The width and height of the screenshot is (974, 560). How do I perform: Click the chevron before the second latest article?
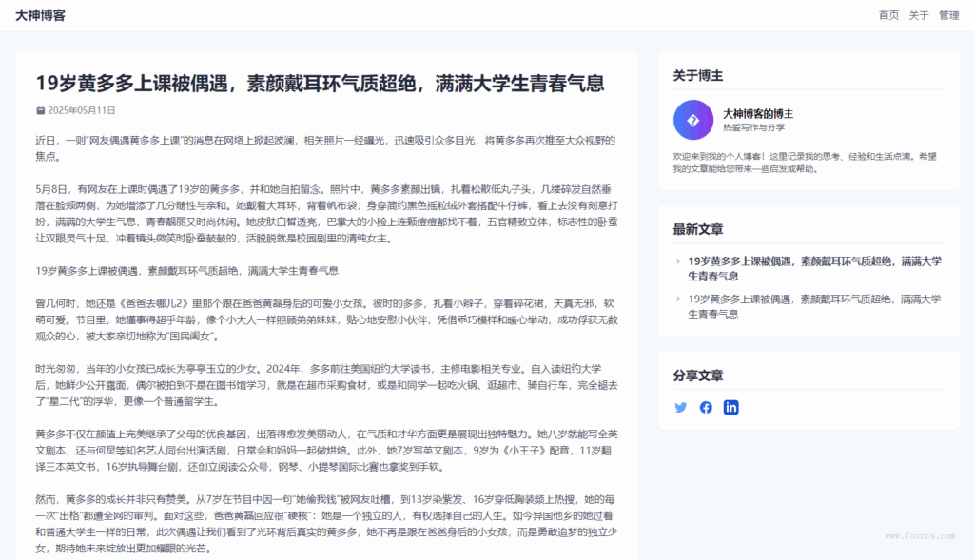[677, 299]
